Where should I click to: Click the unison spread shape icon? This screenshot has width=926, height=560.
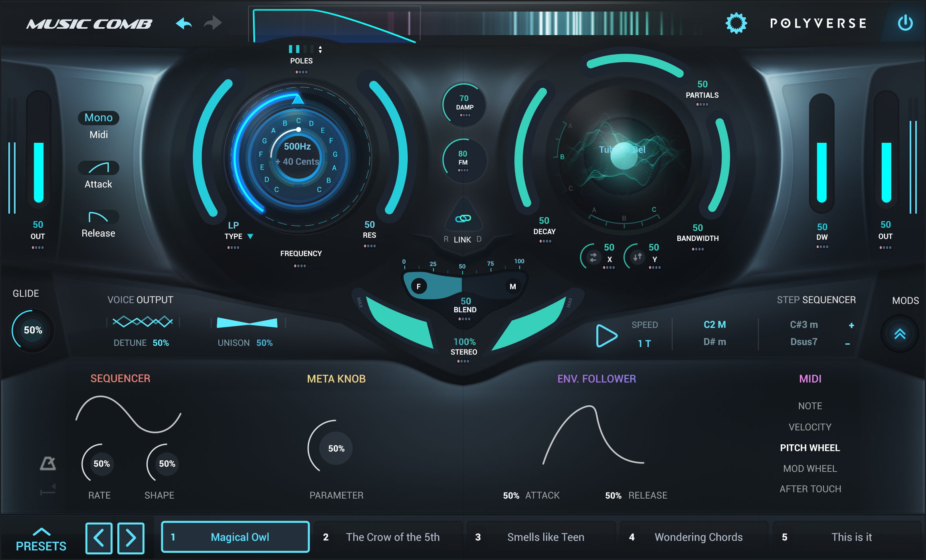[247, 322]
